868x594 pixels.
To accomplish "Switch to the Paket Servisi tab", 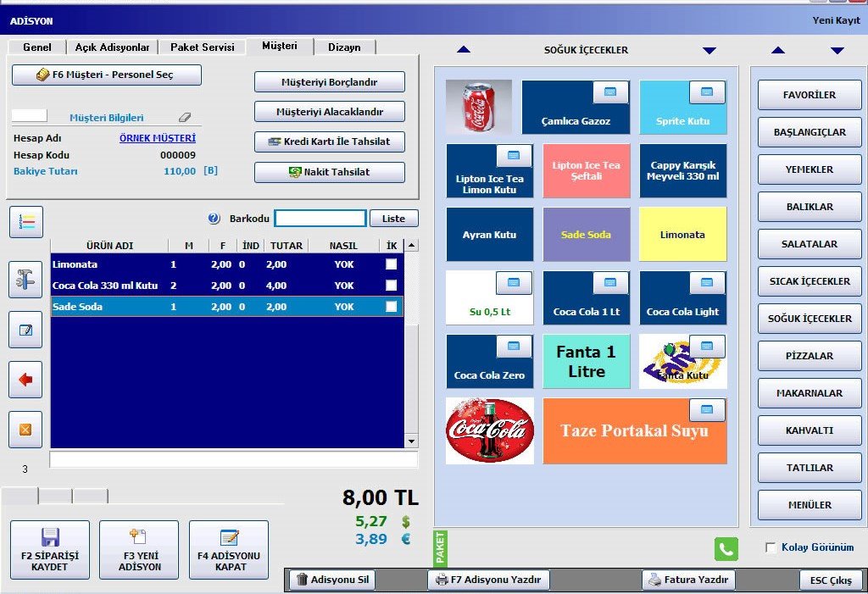I will click(202, 47).
